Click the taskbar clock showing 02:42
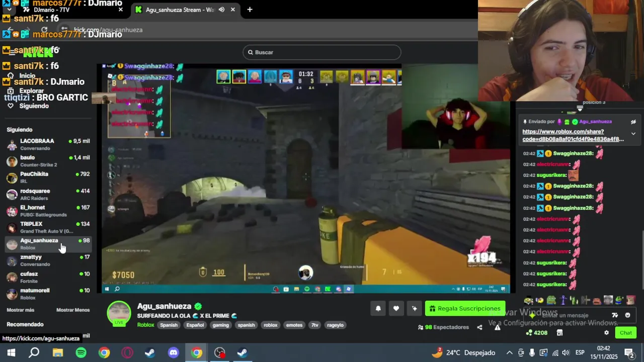Image resolution: width=644 pixels, height=362 pixels. coord(603,353)
